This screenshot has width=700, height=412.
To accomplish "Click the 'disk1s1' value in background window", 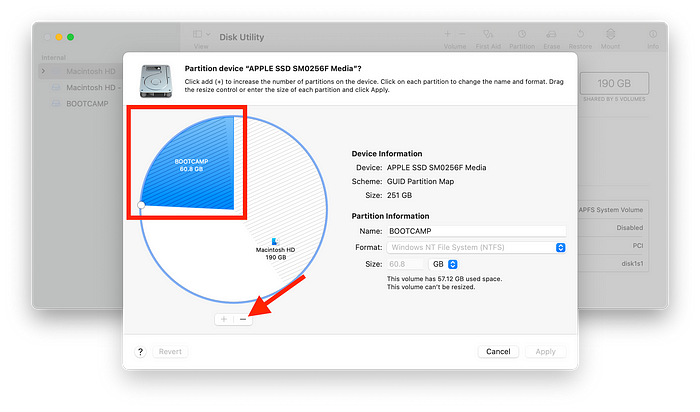I will 632,263.
